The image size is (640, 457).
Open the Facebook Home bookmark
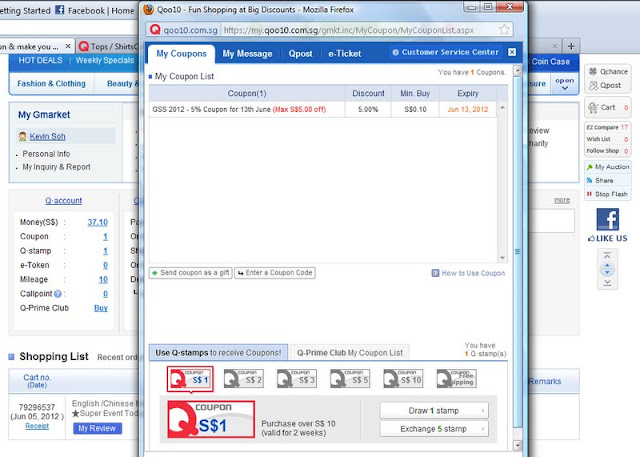click(x=94, y=11)
